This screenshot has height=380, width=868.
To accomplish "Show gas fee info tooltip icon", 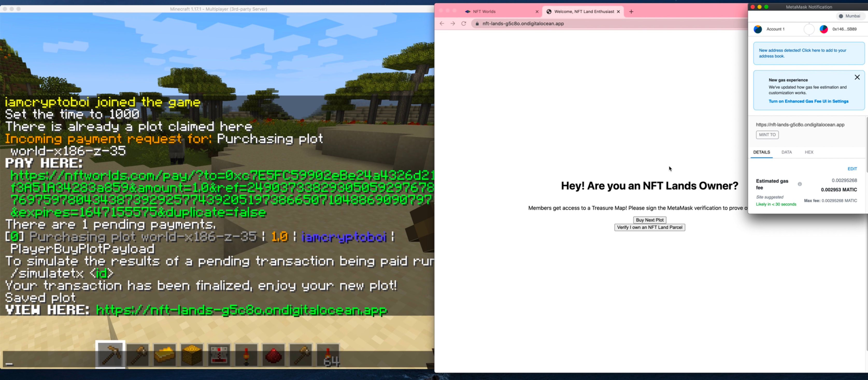I will point(800,184).
